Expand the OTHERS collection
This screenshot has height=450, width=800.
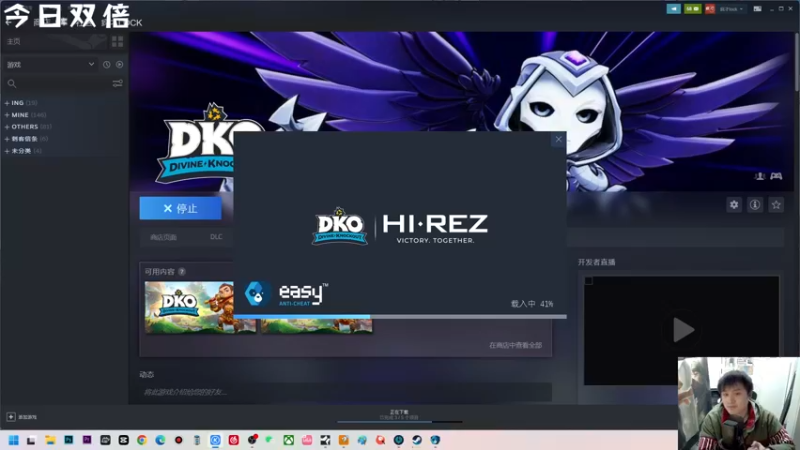tap(28, 127)
